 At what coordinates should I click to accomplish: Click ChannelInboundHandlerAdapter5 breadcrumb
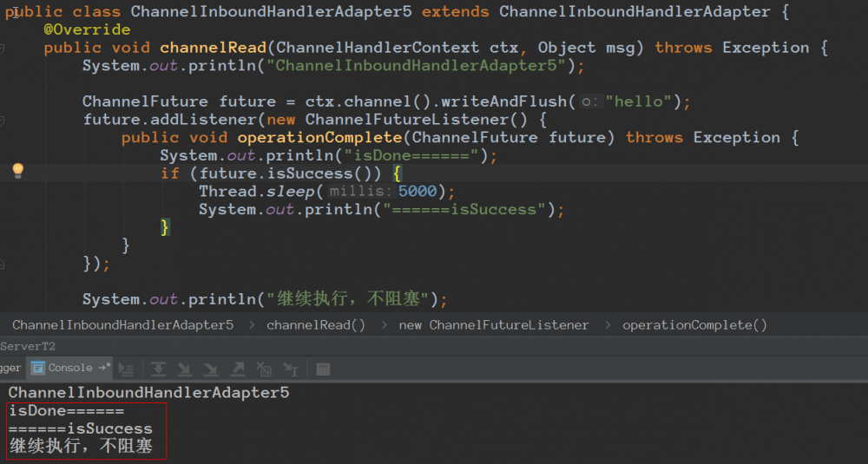(x=123, y=325)
